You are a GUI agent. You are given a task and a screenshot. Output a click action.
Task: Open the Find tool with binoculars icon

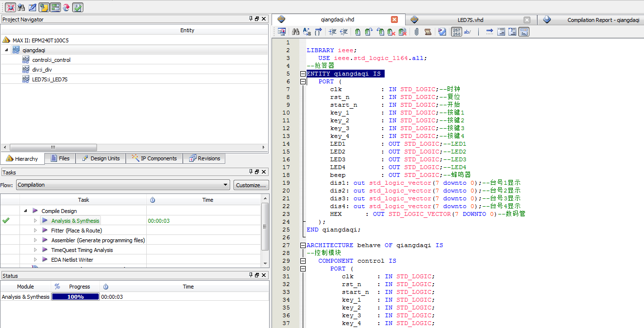point(295,31)
